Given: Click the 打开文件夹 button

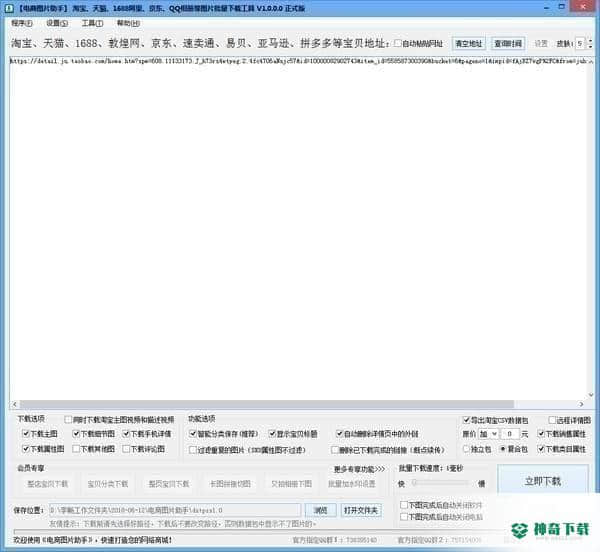Looking at the screenshot, I should 360,510.
